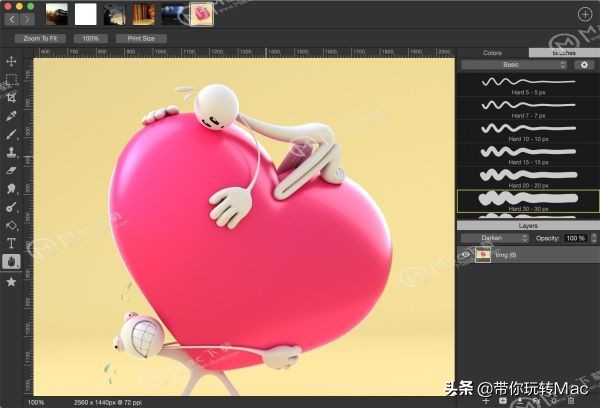Select the star Shape tool

pyautogui.click(x=11, y=282)
